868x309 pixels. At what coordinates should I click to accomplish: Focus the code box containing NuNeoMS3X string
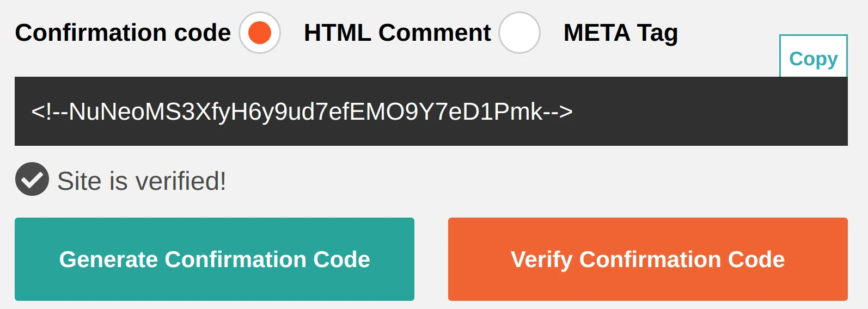pos(430,112)
